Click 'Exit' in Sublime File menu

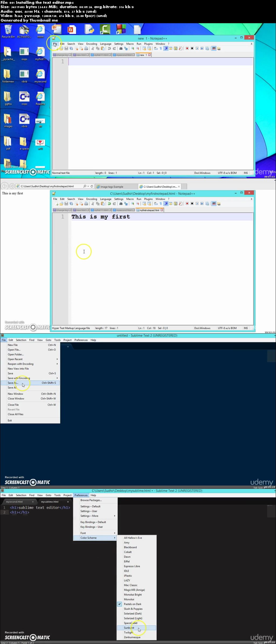(x=30, y=421)
